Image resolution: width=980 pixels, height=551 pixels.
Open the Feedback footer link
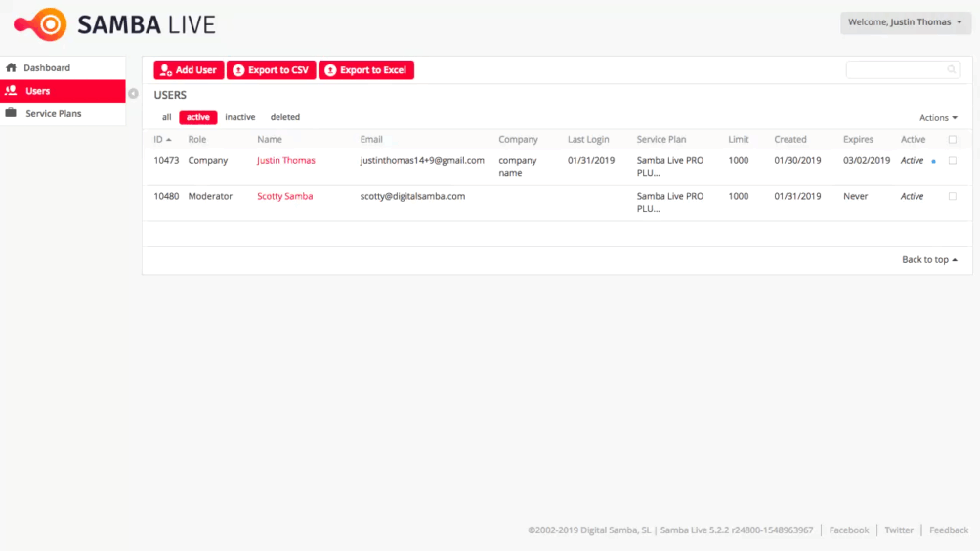pyautogui.click(x=949, y=530)
